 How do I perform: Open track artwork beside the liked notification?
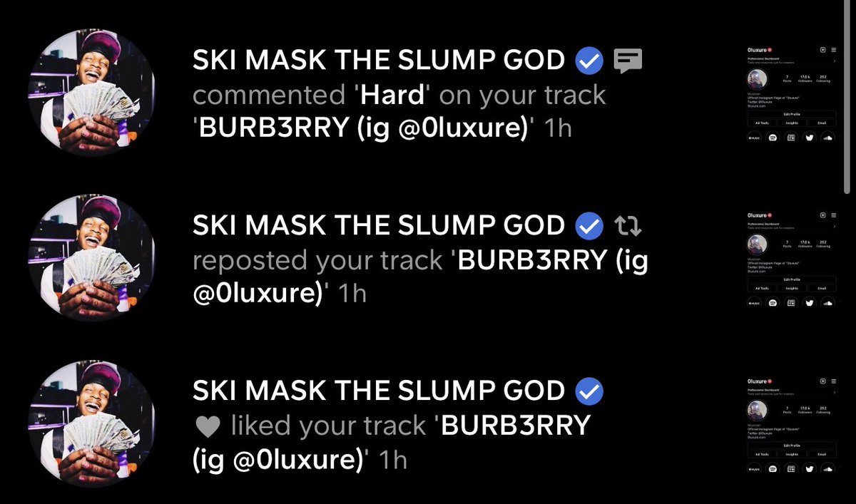pos(791,424)
